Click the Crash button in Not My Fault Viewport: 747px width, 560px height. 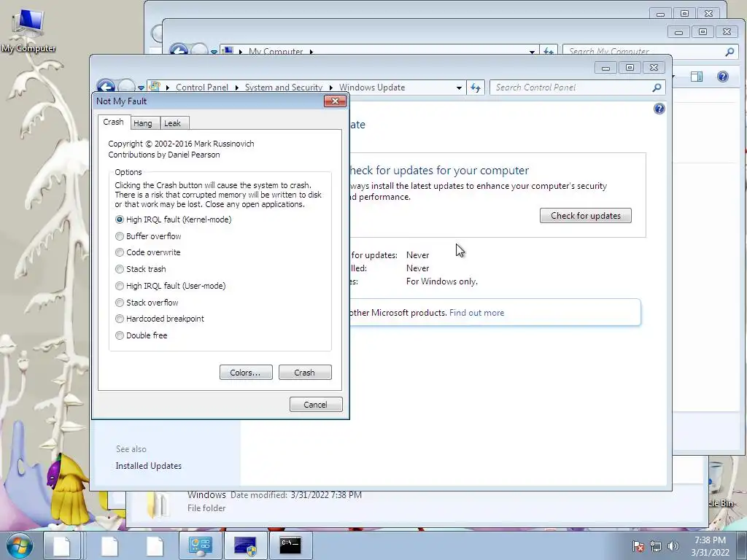305,373
